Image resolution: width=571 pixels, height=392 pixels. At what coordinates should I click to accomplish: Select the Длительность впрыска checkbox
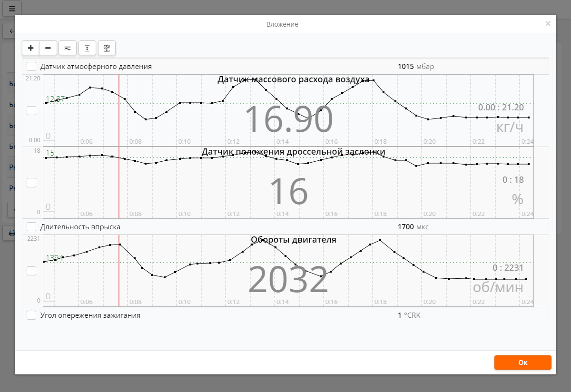pos(31,227)
